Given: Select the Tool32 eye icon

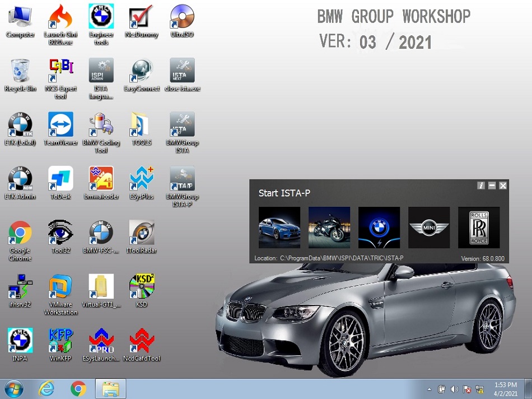Looking at the screenshot, I should [x=60, y=237].
